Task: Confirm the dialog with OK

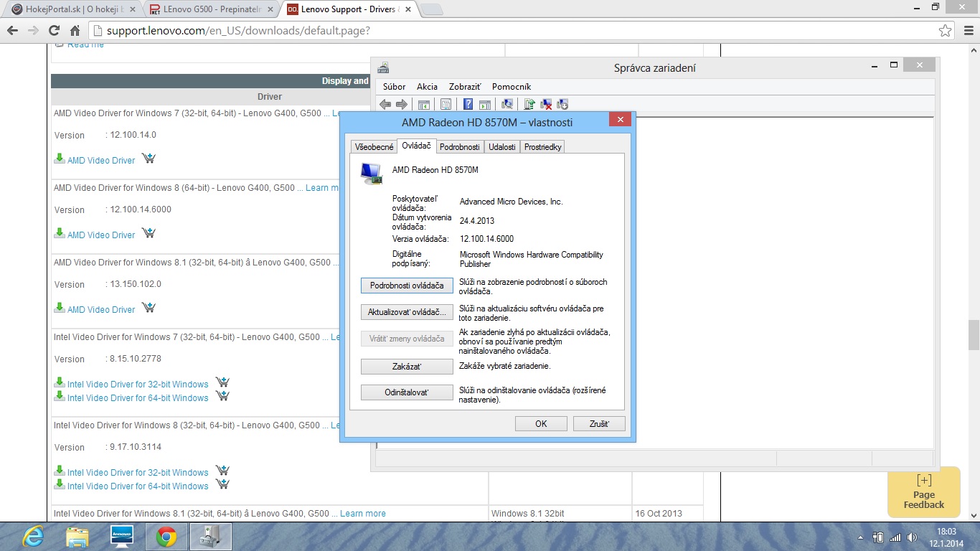Action: 541,424
